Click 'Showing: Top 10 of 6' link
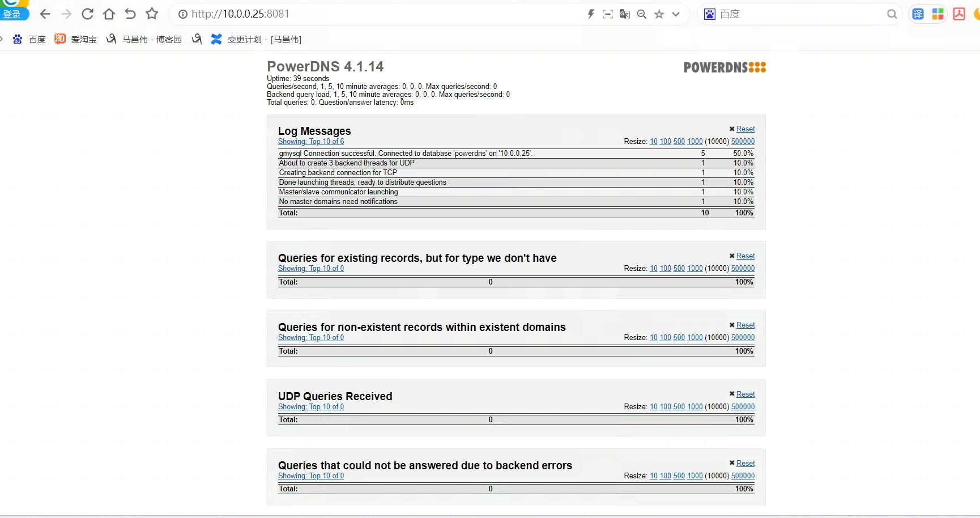The width and height of the screenshot is (980, 518). pyautogui.click(x=311, y=142)
